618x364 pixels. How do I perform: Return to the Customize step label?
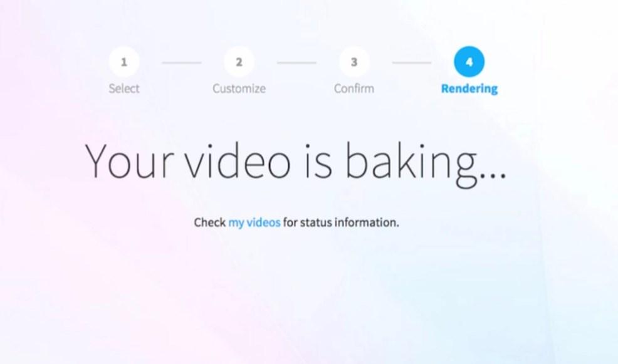click(x=239, y=88)
